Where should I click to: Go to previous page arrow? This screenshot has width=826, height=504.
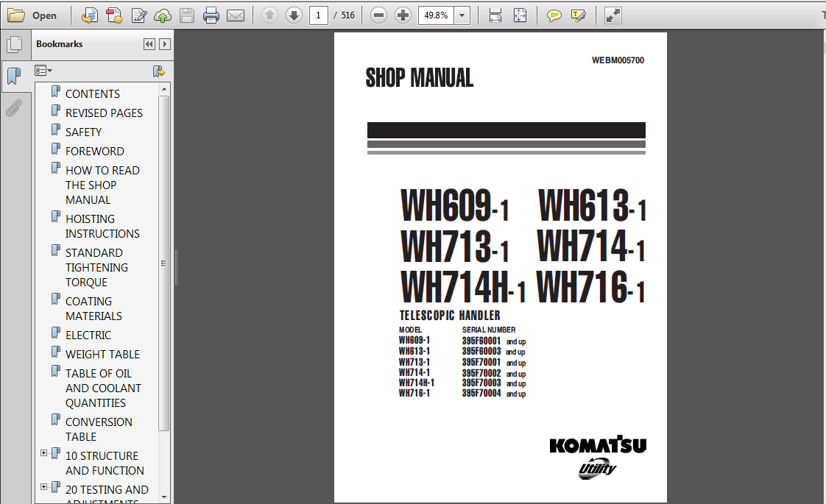tap(269, 15)
